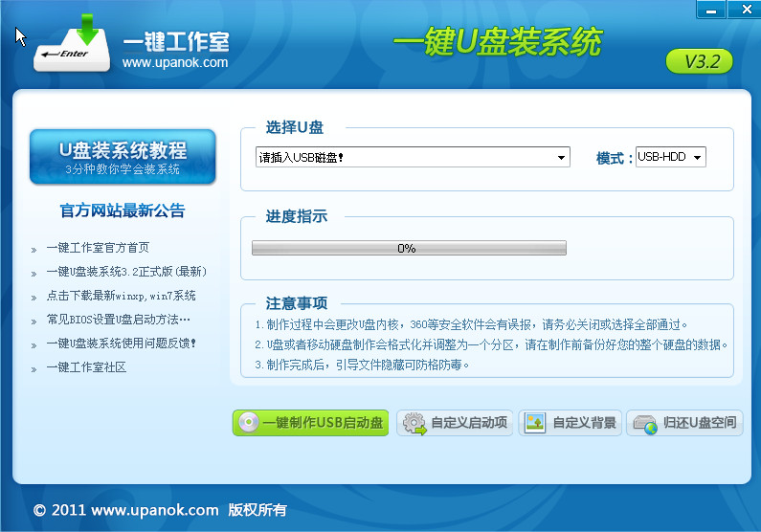Click the gear icon beside 自定义启动项
This screenshot has width=761, height=532.
pos(414,423)
